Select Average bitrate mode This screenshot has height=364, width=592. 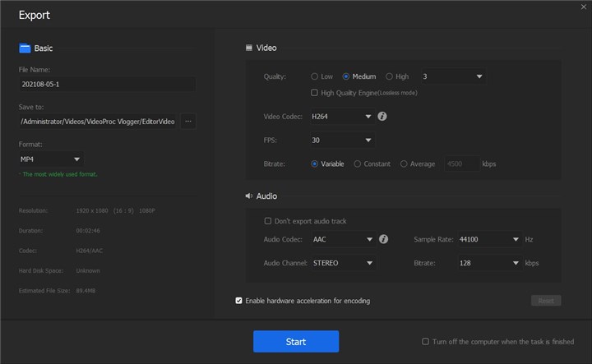(x=404, y=164)
